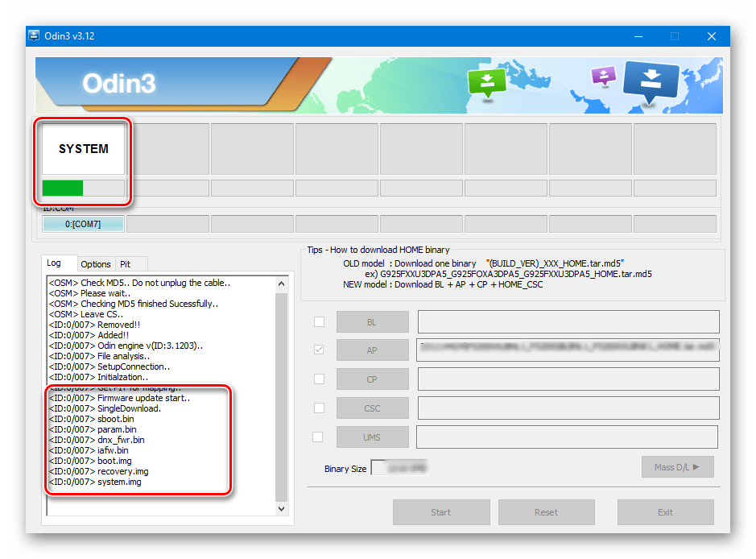Tick the CSC checkbox
Screen dimensions: 756x559
point(319,408)
